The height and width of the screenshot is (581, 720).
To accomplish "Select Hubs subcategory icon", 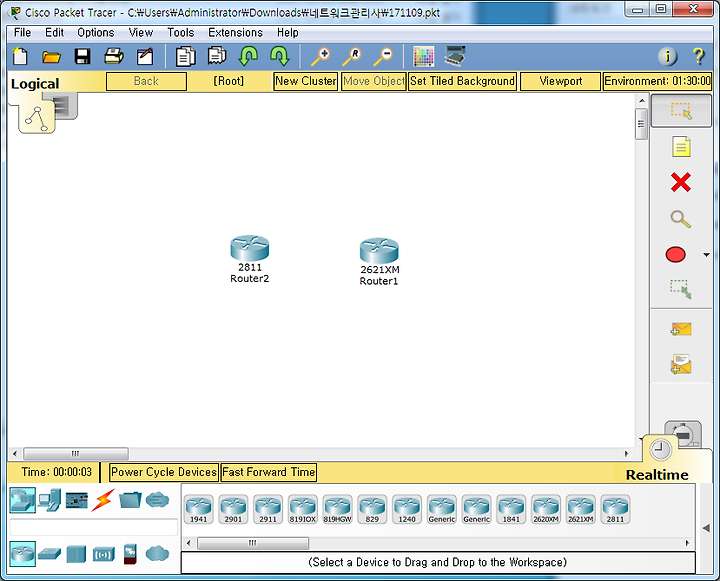I will pyautogui.click(x=76, y=554).
